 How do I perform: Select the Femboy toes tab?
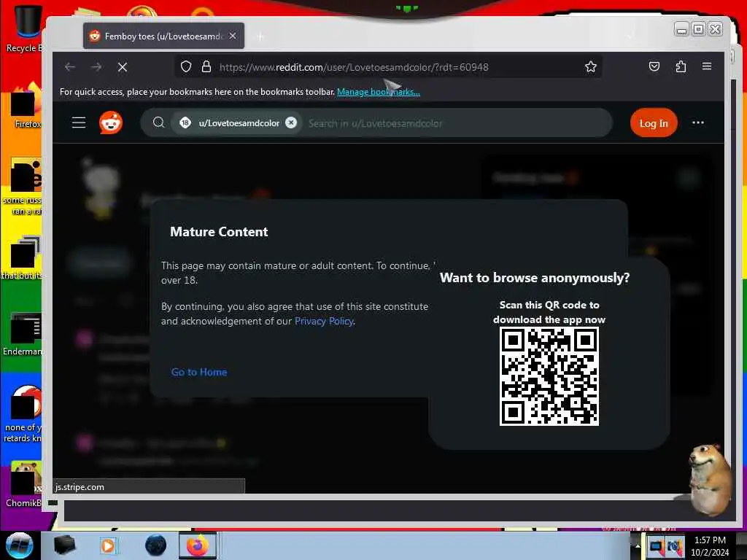pos(163,36)
